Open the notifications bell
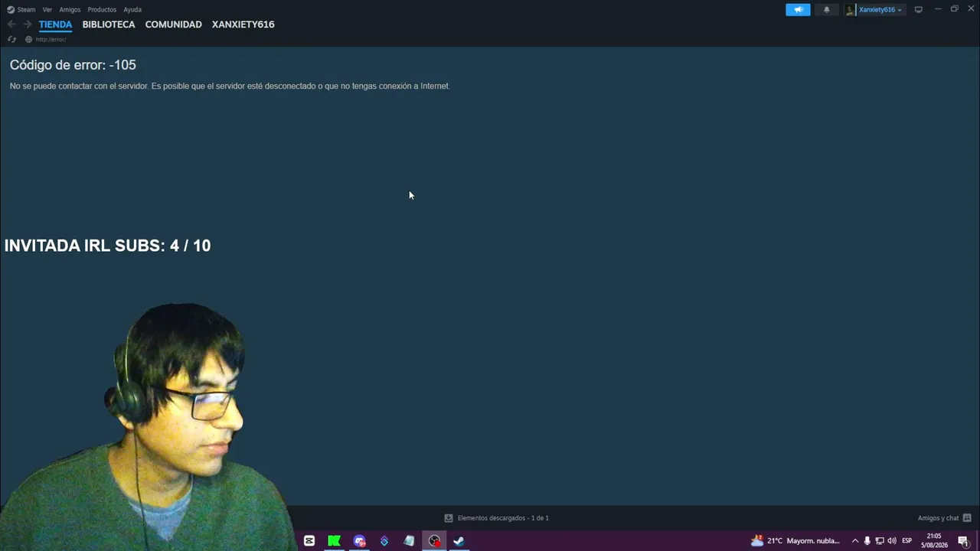 826,10
